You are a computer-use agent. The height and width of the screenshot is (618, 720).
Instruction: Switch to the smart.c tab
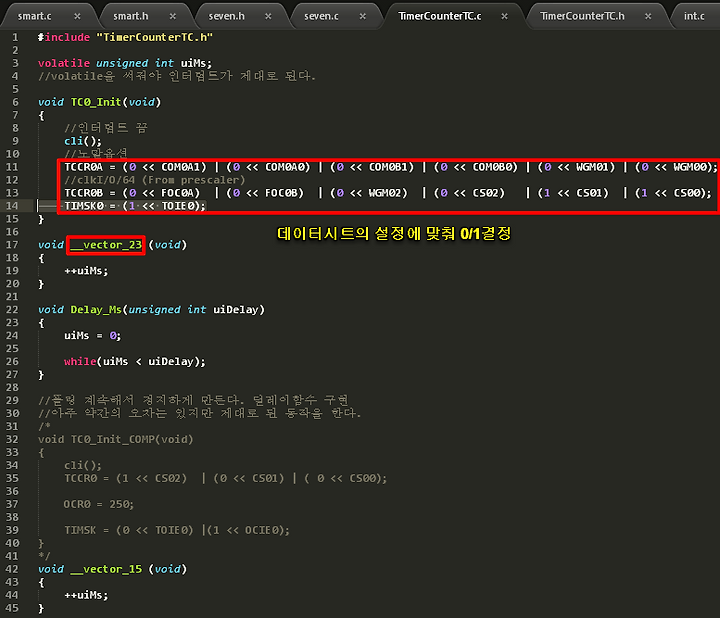(x=34, y=16)
